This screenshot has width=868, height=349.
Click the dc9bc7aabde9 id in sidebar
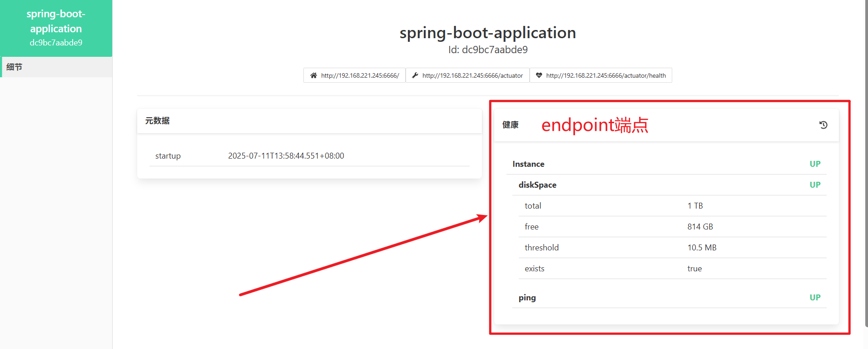(56, 43)
